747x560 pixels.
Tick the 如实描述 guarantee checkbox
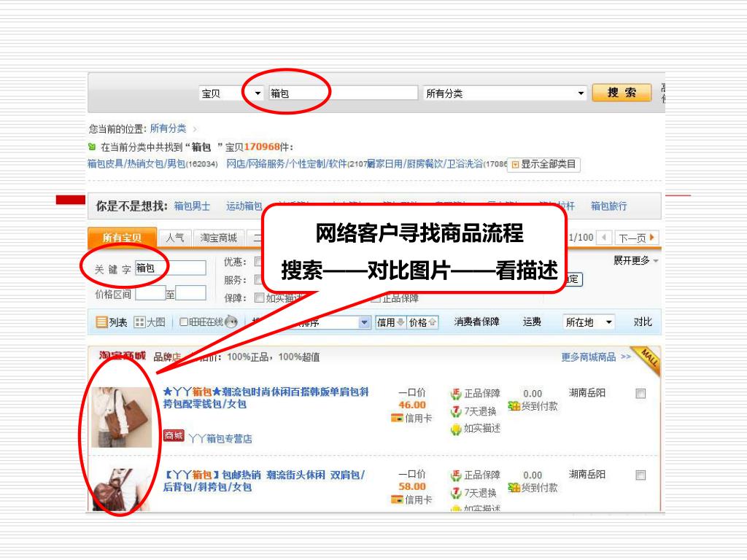click(260, 298)
